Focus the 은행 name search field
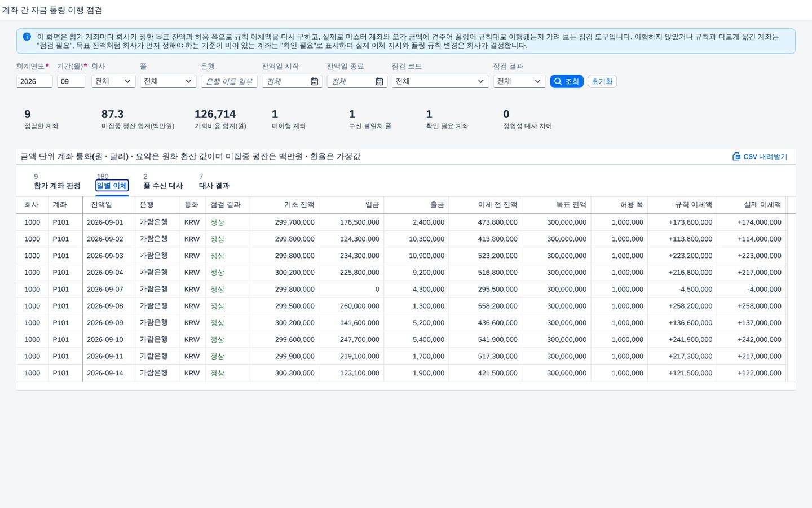This screenshot has height=508, width=812. point(229,81)
